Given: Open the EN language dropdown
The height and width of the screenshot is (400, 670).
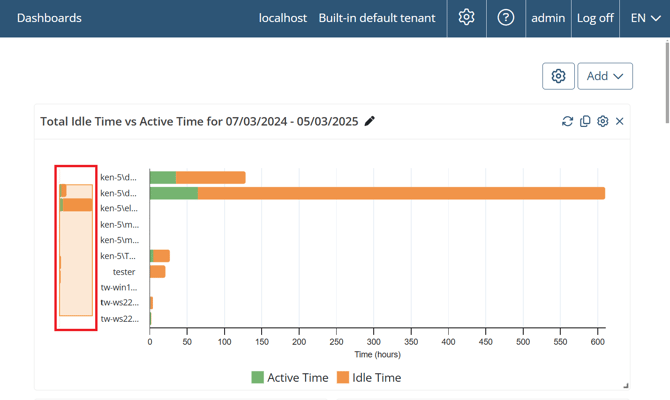Looking at the screenshot, I should click(x=645, y=18).
